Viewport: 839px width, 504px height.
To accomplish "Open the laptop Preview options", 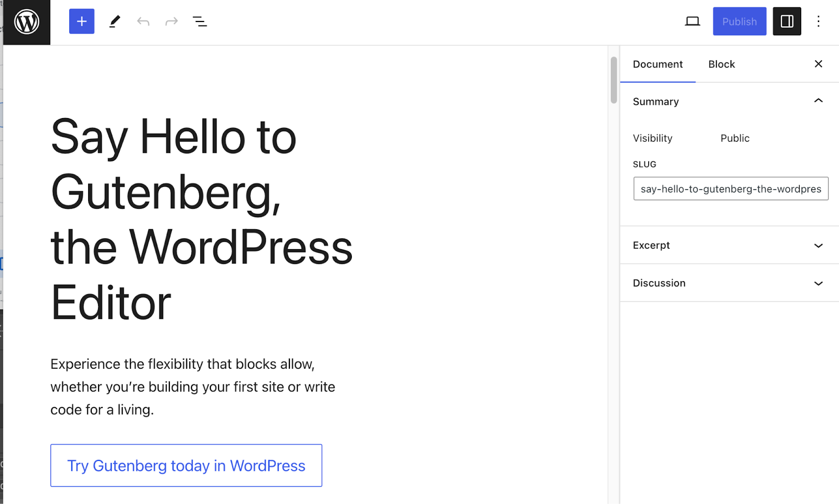I will tap(693, 22).
